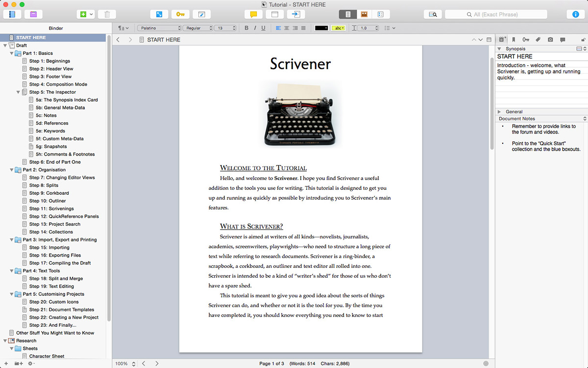The image size is (588, 368).
Task: Click the Compile arrow icon in toolbar
Action: pos(296,14)
